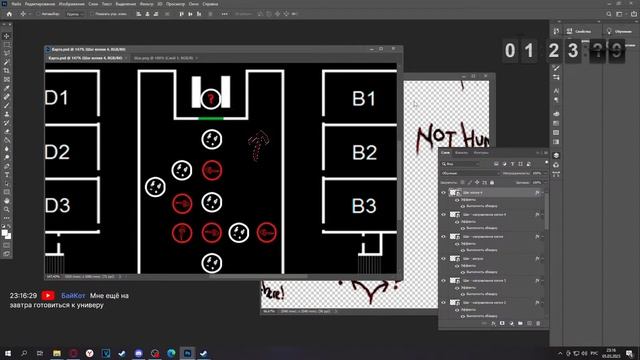Image resolution: width=640 pixels, height=360 pixels.
Task: Click the Change Screen Mode icon
Action: coord(7,254)
